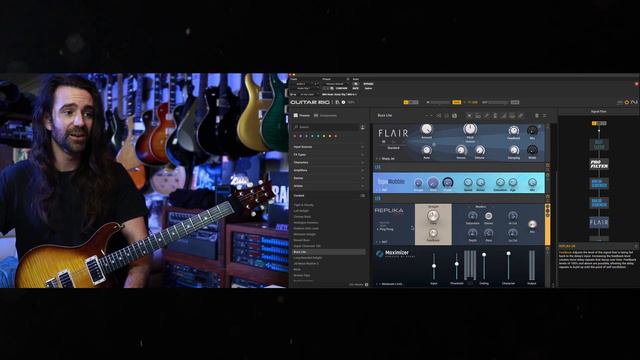
Task: Click the Flair Amount knob
Action: (427, 129)
